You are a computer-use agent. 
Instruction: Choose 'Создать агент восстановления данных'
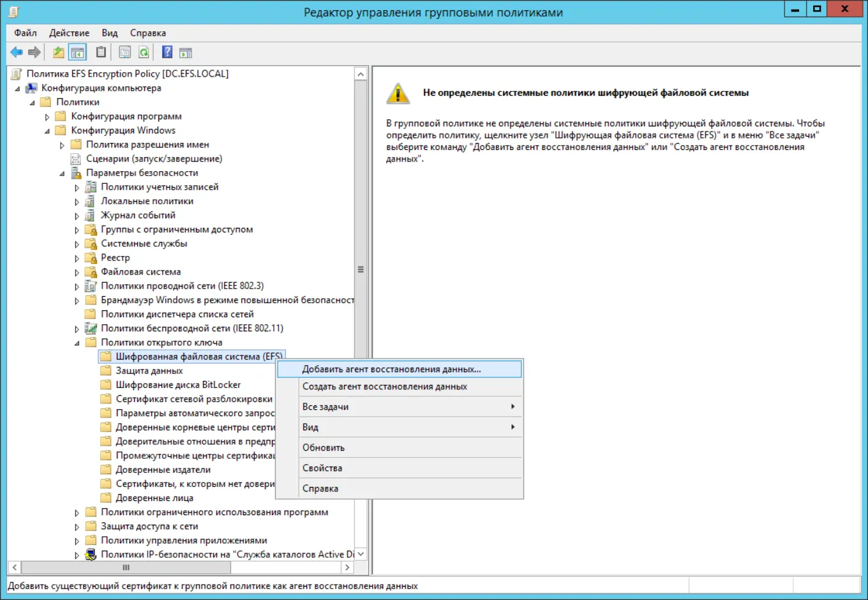click(x=400, y=386)
